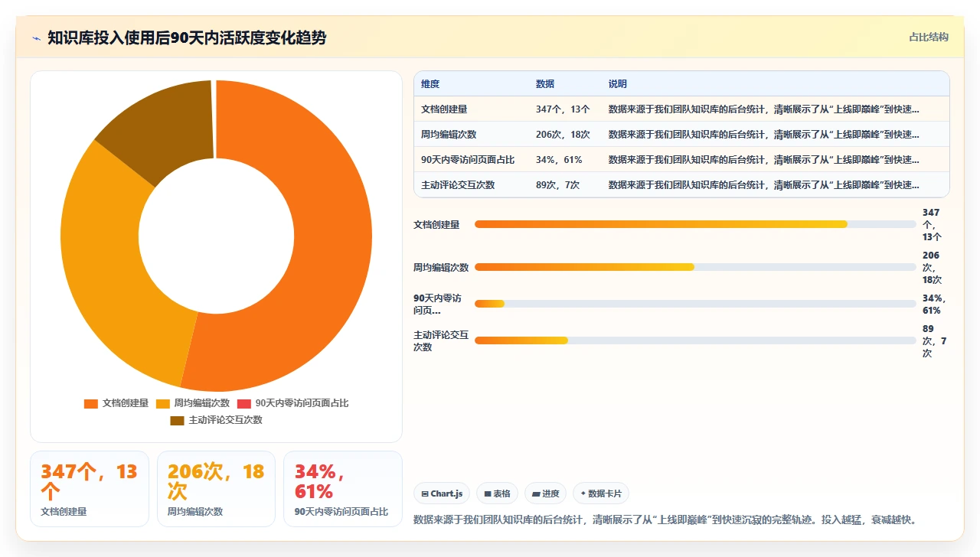The image size is (980, 557).
Task: Click the 文档创建量 row description text
Action: click(x=764, y=109)
